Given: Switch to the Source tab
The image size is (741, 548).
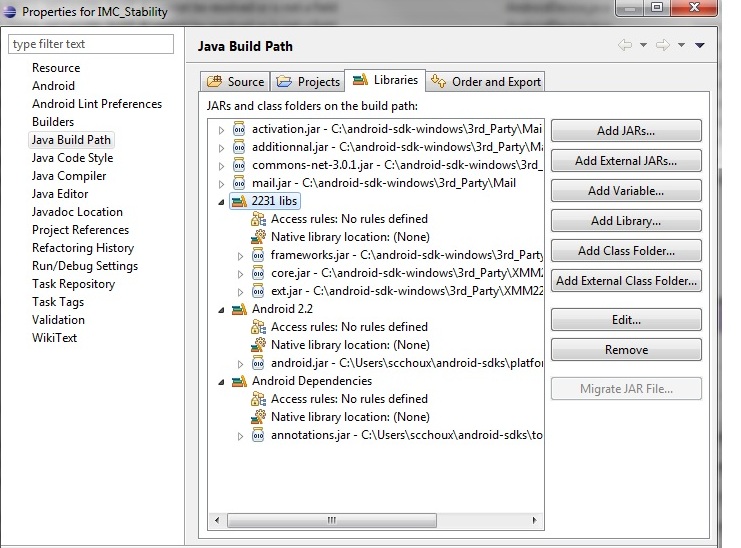Looking at the screenshot, I should (x=236, y=82).
